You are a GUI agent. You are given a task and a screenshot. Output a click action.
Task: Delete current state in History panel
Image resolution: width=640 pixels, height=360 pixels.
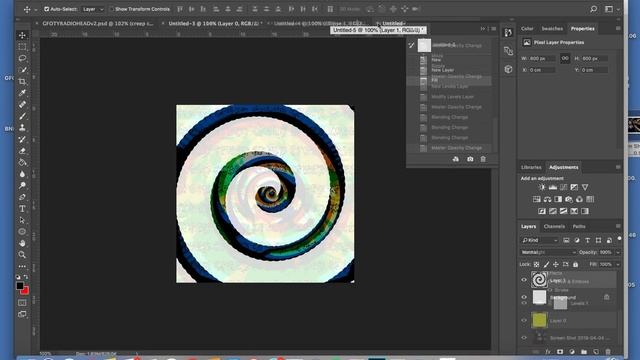coord(483,159)
